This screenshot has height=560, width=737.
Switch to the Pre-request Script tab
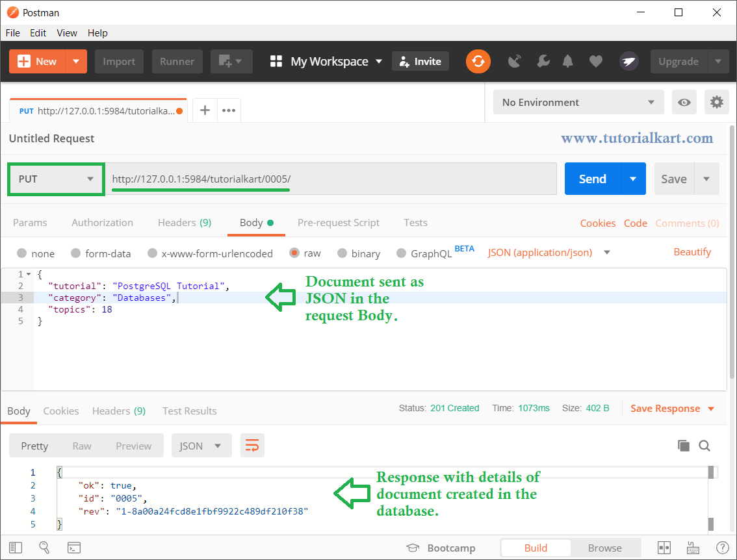(x=339, y=222)
